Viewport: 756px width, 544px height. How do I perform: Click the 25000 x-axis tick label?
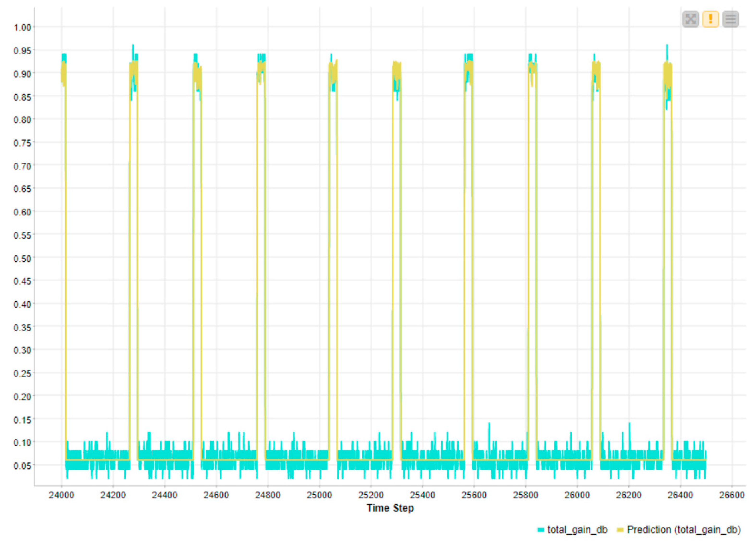[x=319, y=495]
